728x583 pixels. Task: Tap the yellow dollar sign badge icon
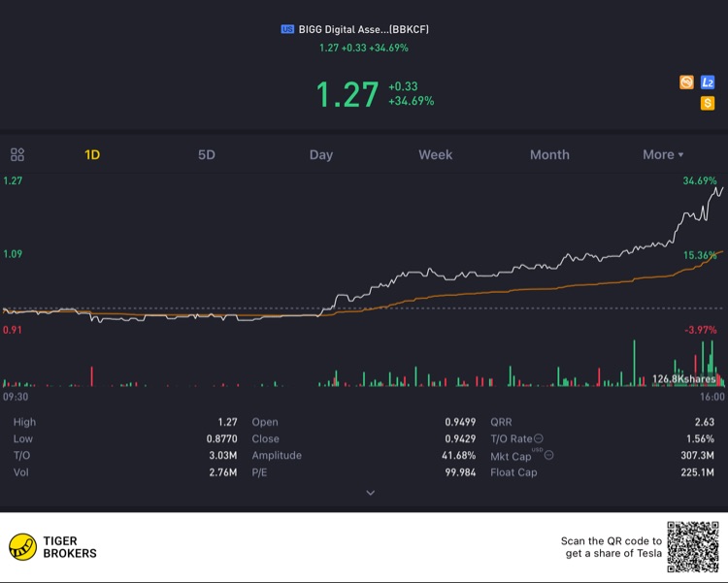coord(707,103)
